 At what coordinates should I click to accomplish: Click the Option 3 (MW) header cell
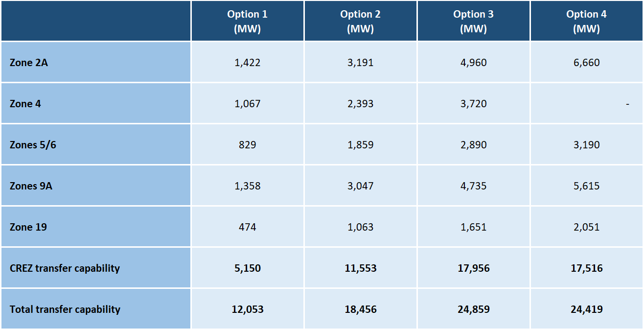pyautogui.click(x=473, y=21)
